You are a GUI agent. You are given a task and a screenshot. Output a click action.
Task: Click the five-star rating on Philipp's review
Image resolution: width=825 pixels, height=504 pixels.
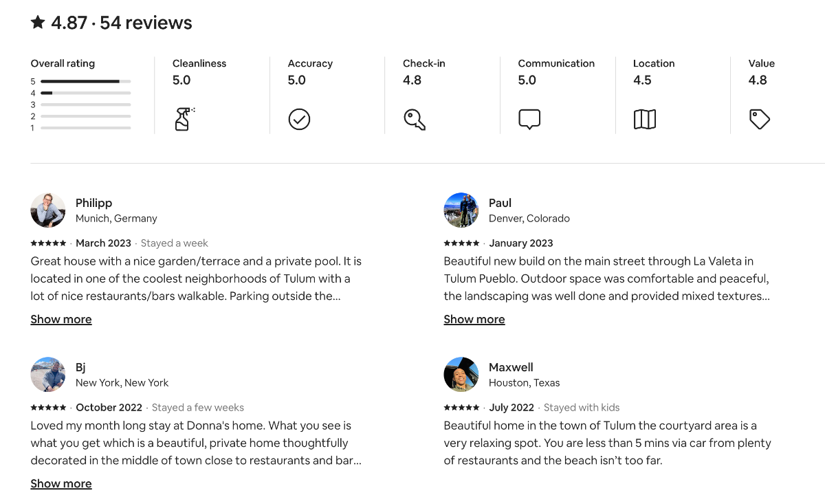[x=49, y=243]
